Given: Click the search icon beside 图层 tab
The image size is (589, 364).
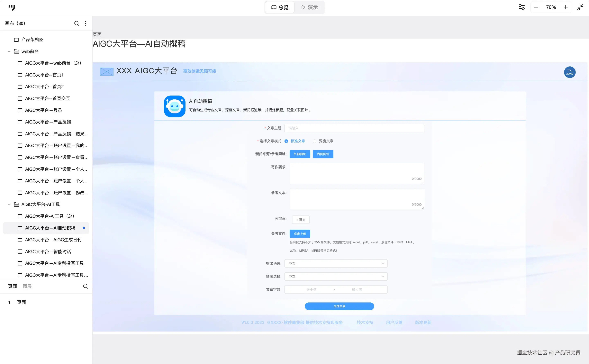Looking at the screenshot, I should point(85,286).
